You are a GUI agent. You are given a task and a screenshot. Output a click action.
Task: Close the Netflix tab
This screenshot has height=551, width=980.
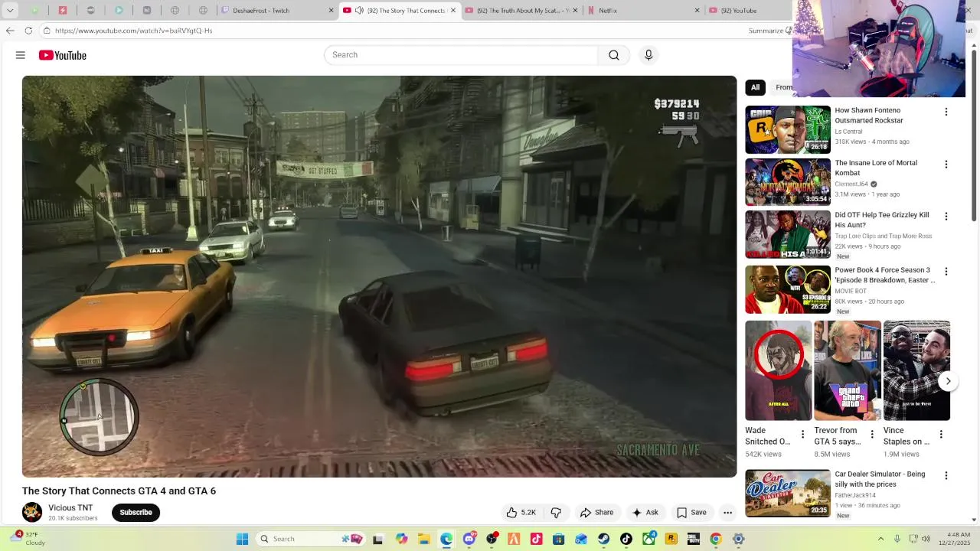[697, 11]
